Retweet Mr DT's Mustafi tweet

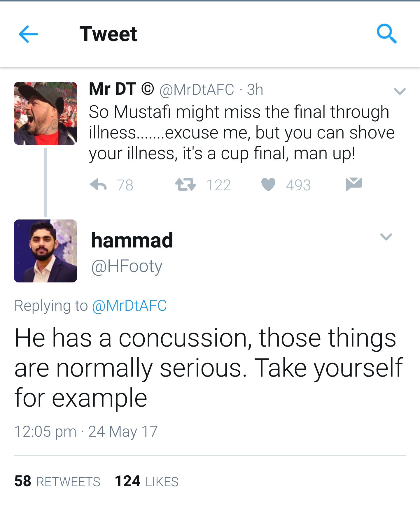click(185, 185)
